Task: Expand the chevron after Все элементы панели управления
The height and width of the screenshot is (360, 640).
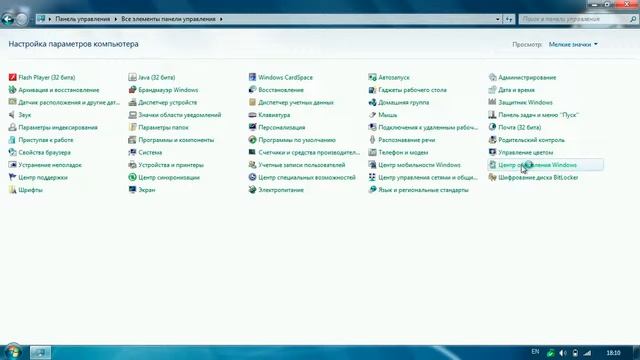Action: [x=221, y=19]
